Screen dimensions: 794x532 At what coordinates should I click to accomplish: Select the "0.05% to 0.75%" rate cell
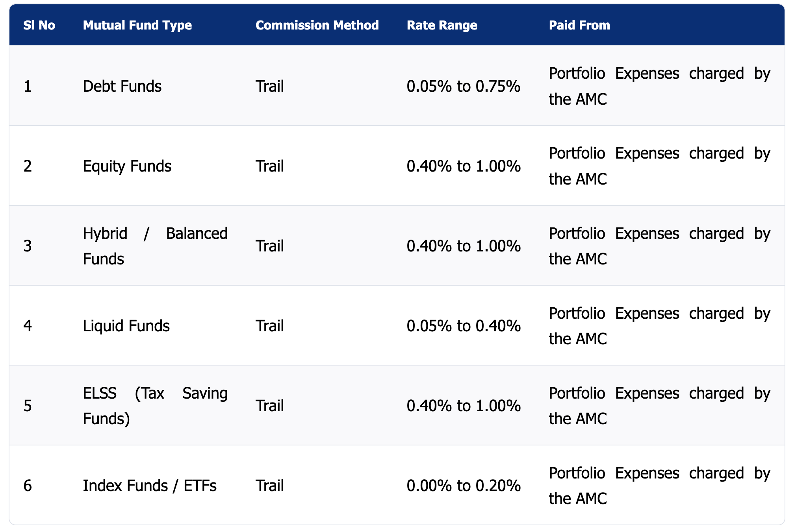463,86
